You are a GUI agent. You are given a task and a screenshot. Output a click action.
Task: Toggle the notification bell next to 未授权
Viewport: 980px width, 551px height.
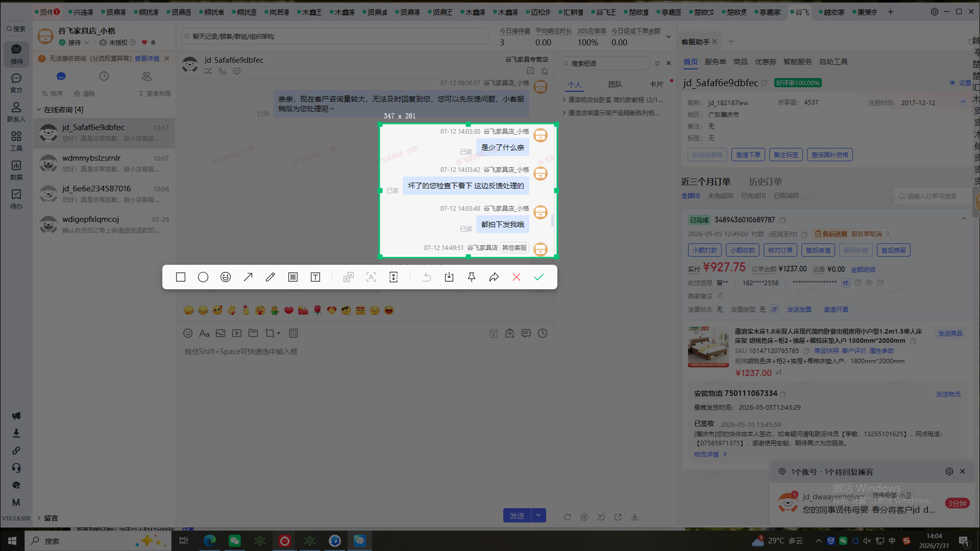pos(153,42)
